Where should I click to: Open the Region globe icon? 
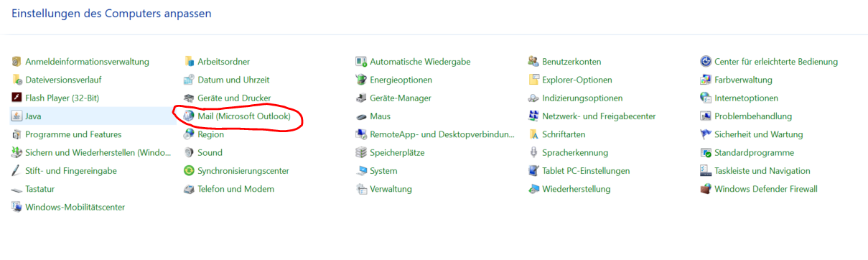pyautogui.click(x=190, y=134)
